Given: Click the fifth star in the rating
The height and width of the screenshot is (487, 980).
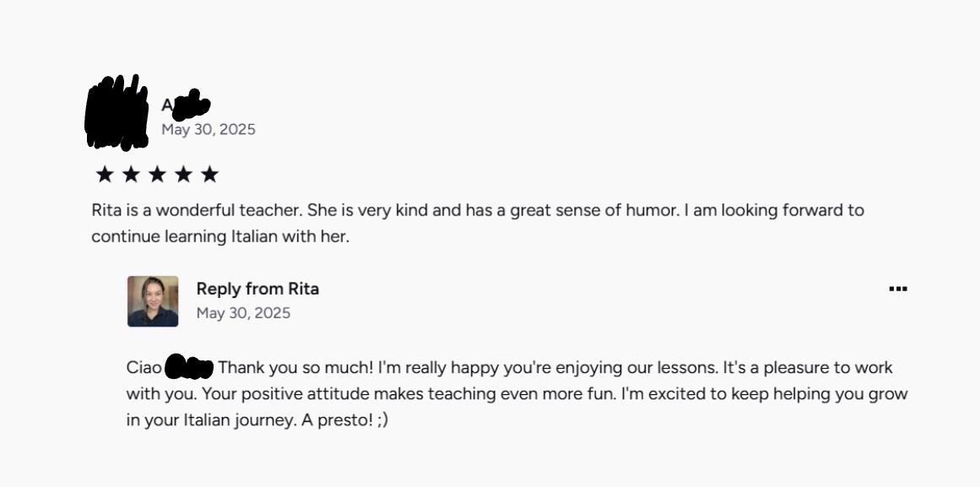Looking at the screenshot, I should coord(209,175).
